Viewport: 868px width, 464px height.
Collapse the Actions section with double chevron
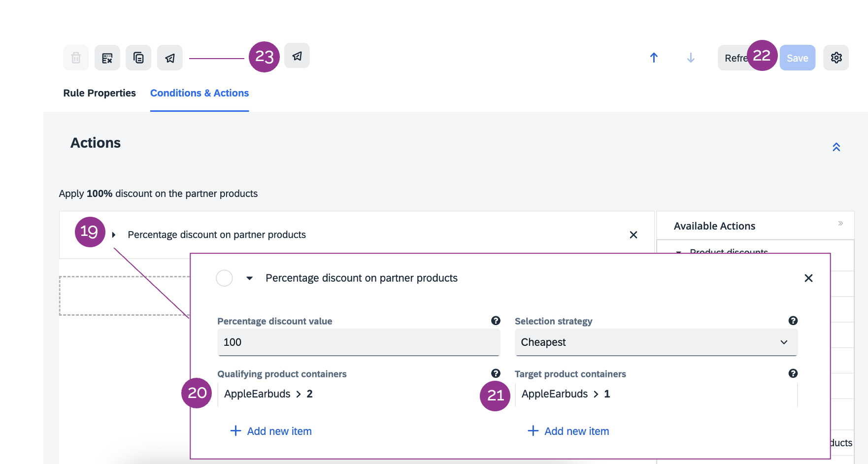click(836, 147)
